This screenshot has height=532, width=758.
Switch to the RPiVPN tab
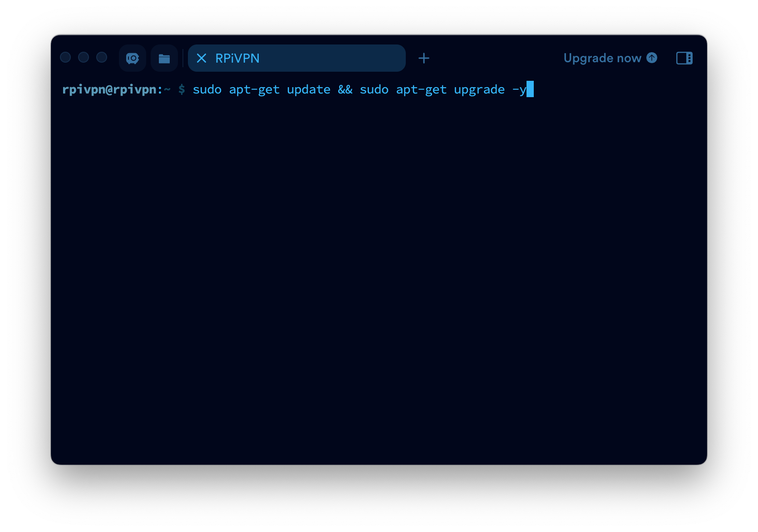point(296,58)
